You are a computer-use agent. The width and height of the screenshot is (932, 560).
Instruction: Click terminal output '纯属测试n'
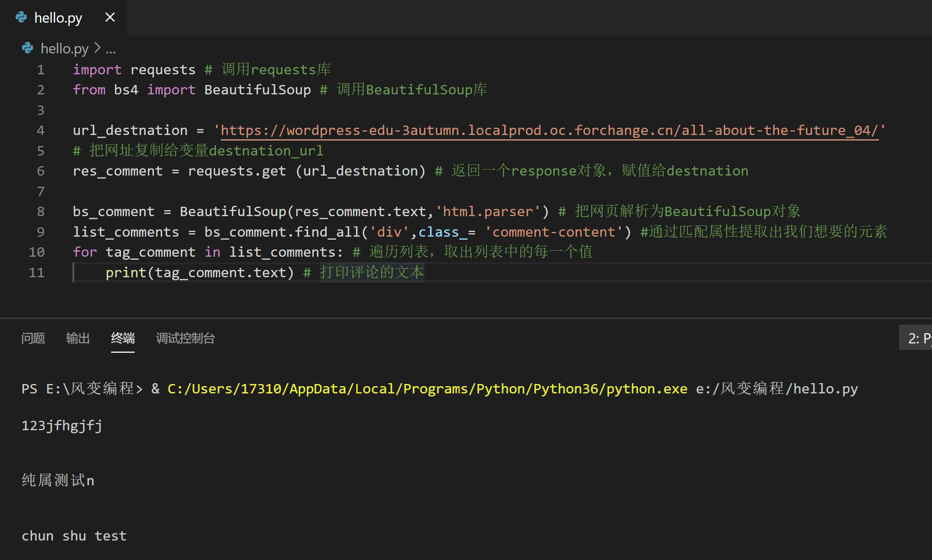coord(58,481)
